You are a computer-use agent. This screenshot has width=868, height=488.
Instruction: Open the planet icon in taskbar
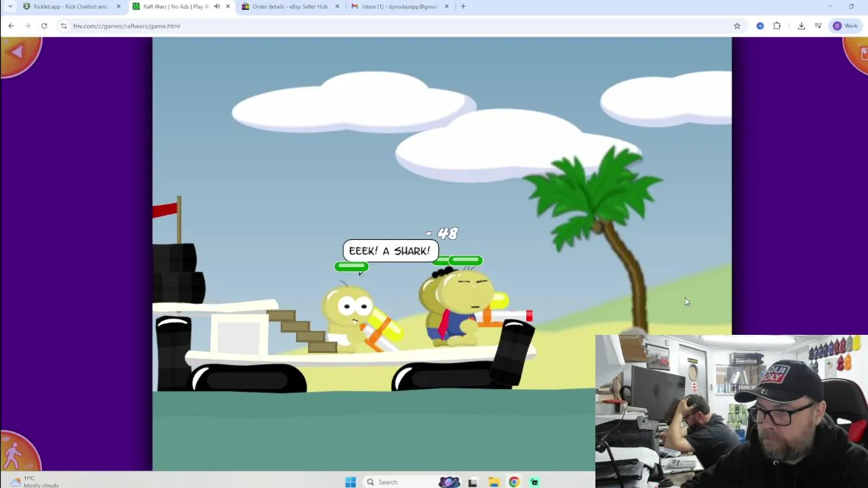pos(449,482)
